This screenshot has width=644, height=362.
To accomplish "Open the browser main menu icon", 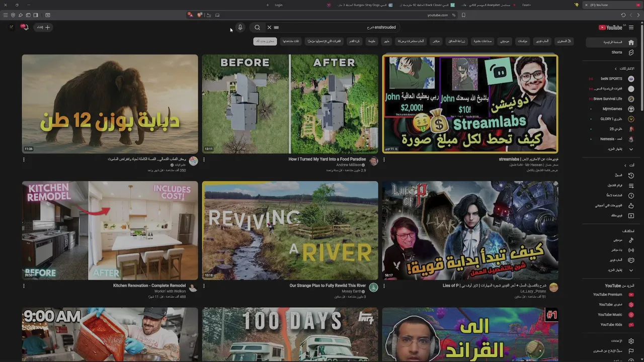I will click(6, 15).
